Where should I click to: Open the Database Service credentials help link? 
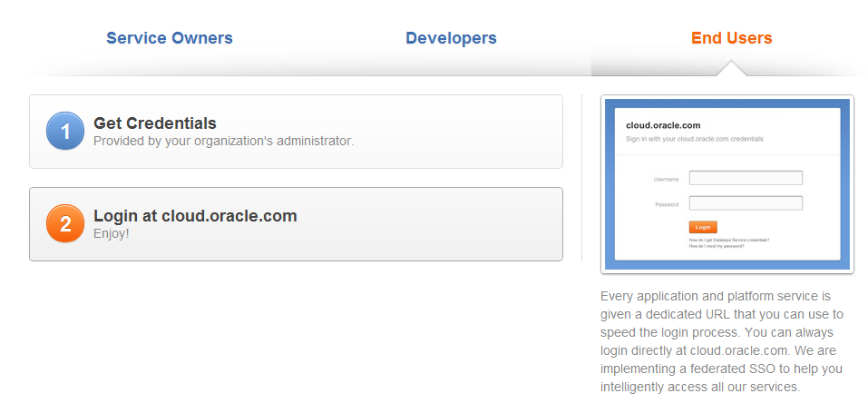pos(729,240)
